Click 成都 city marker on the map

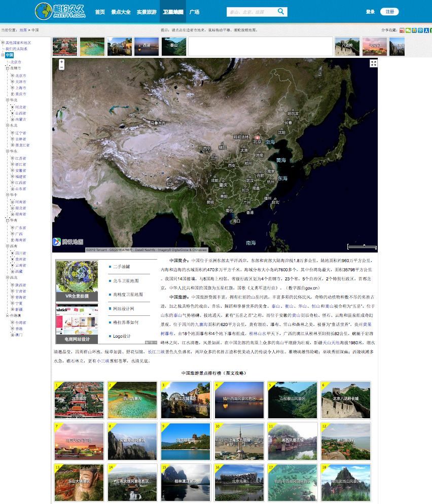[214, 180]
